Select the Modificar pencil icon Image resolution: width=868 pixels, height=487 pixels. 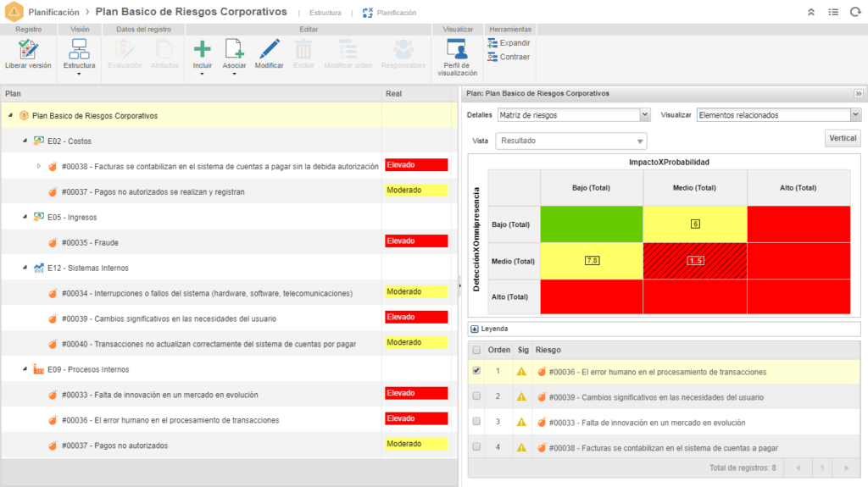(270, 49)
